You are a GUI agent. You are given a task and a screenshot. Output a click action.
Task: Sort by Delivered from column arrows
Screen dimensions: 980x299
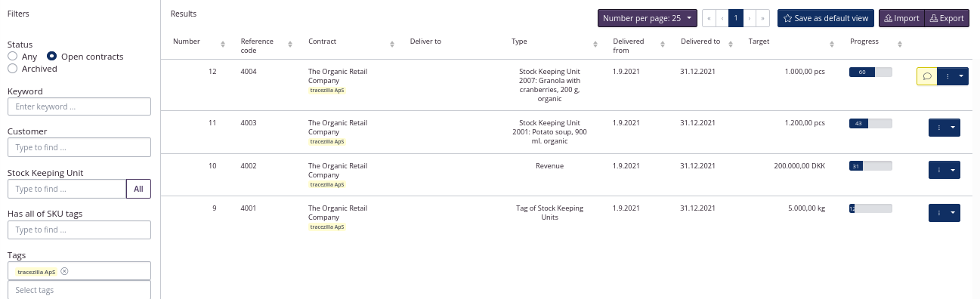[x=662, y=45]
